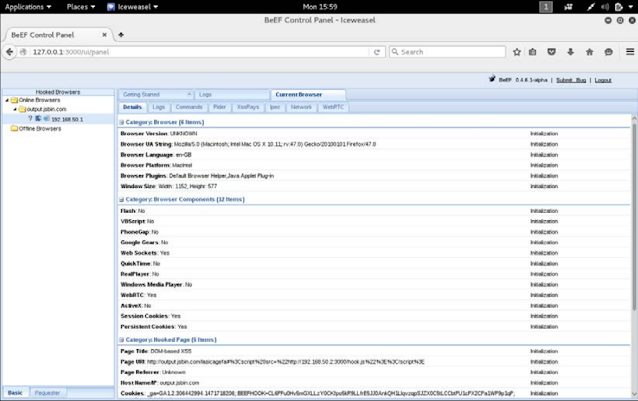Open the workspace indicator numbered 1

coord(546,7)
